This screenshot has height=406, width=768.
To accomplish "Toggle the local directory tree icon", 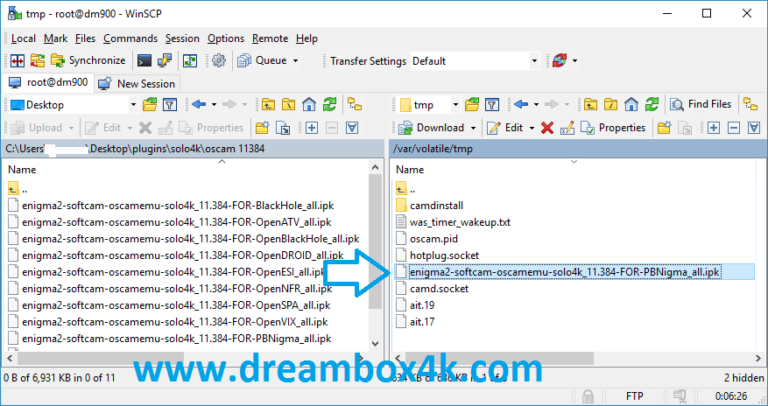I will click(355, 104).
